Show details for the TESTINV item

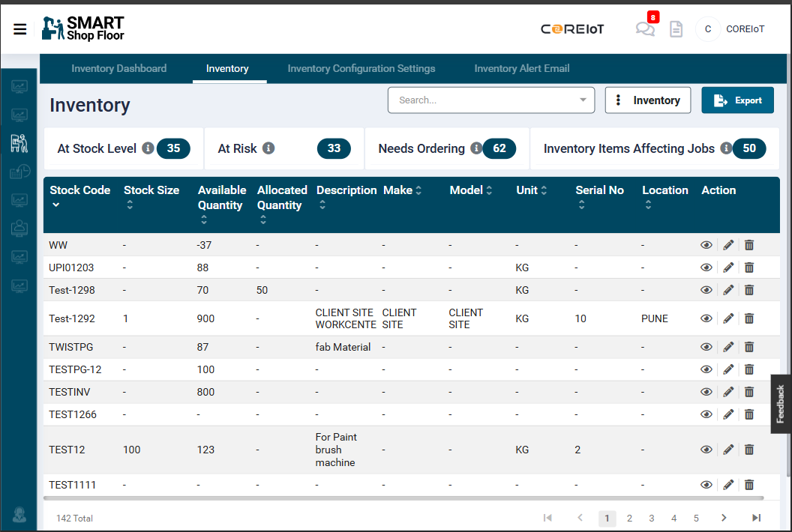pos(706,392)
